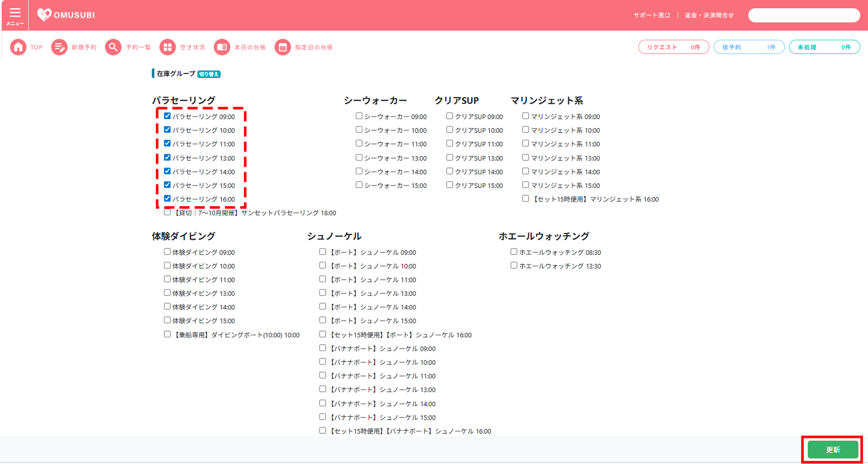Uncheck パラセーリング 13:00
The height and width of the screenshot is (464, 868).
167,158
